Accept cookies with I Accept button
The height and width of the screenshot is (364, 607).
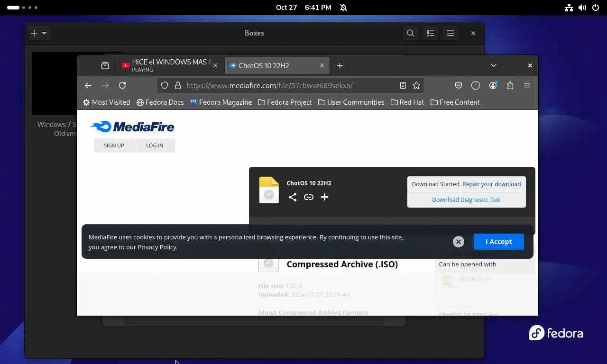pos(498,242)
